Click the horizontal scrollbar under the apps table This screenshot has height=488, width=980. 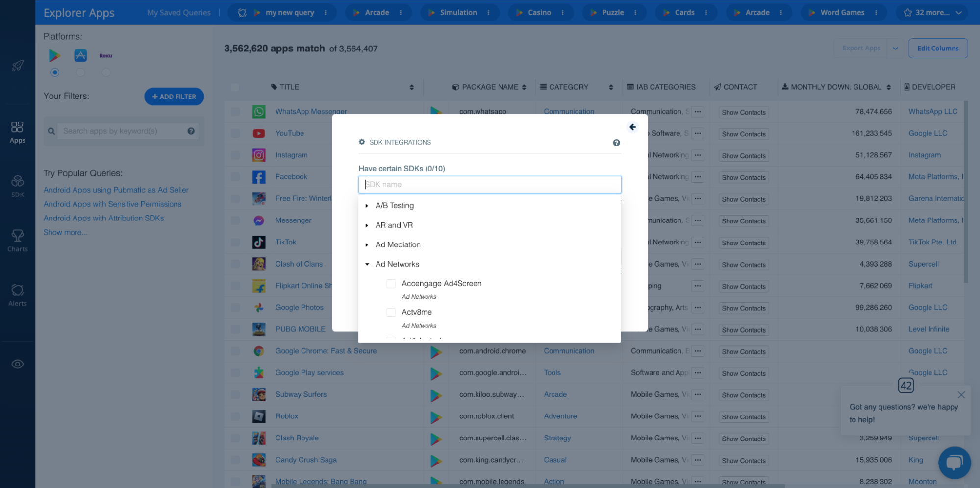click(528, 486)
